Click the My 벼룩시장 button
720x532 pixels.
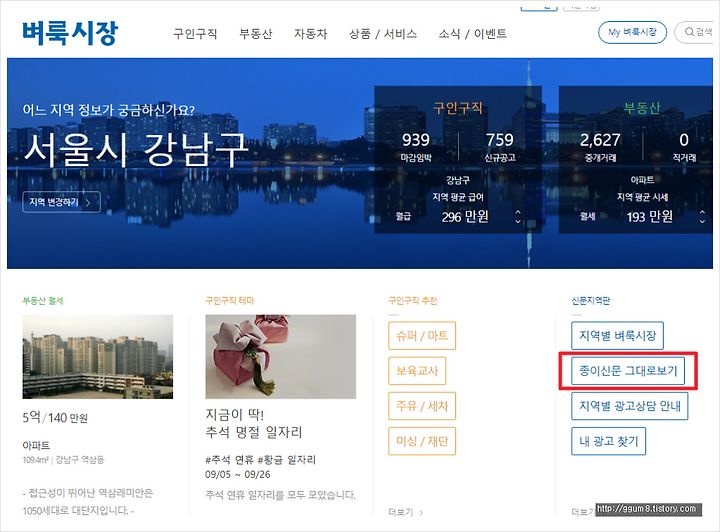632,32
